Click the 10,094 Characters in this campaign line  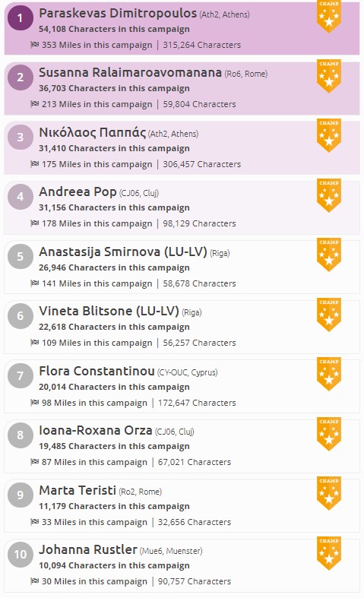coord(114,565)
